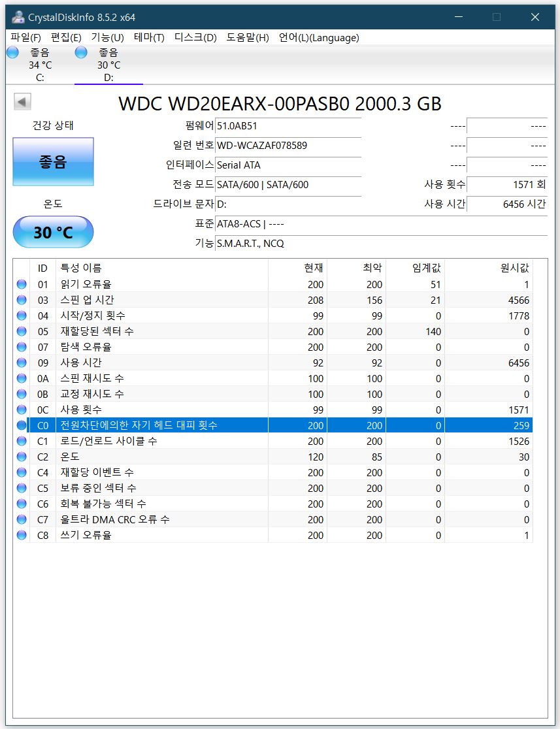The image size is (560, 729).
Task: Click status orb for 탐색 오류율 row
Action: [x=22, y=347]
